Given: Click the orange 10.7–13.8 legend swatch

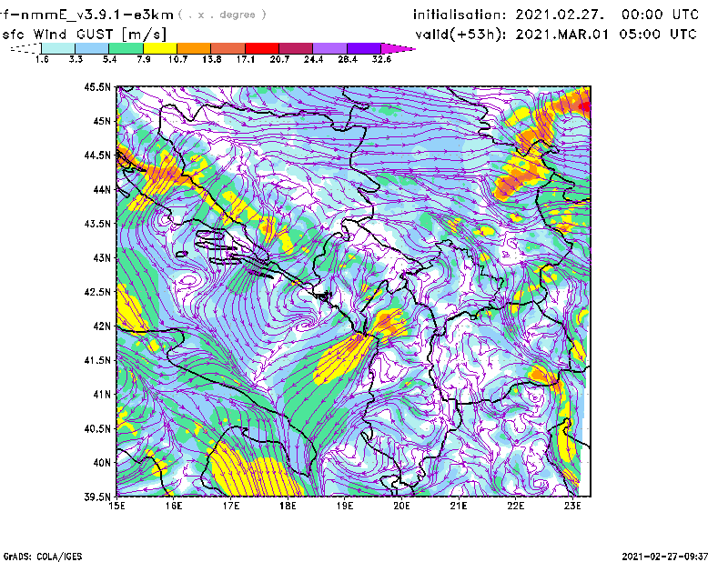Looking at the screenshot, I should (x=194, y=48).
